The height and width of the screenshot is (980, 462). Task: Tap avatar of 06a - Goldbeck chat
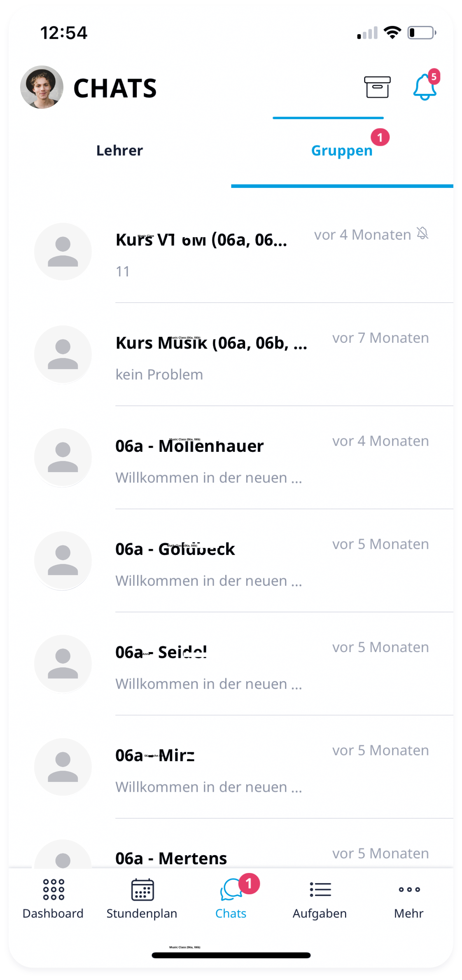(x=63, y=560)
